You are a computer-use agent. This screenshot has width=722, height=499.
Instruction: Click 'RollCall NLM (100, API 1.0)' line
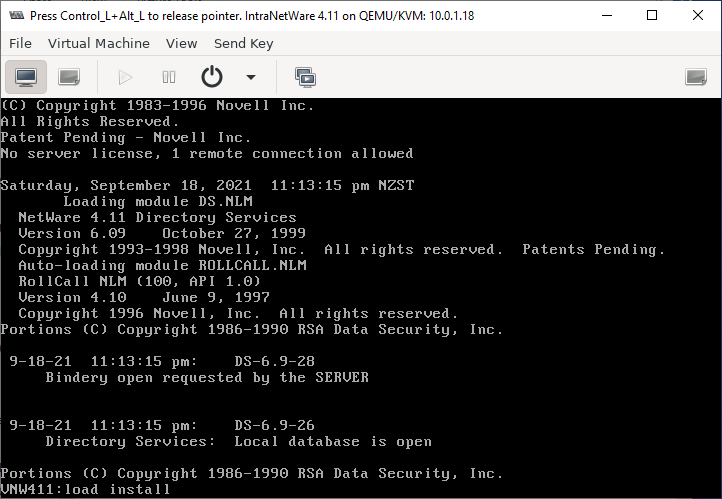pyautogui.click(x=140, y=281)
